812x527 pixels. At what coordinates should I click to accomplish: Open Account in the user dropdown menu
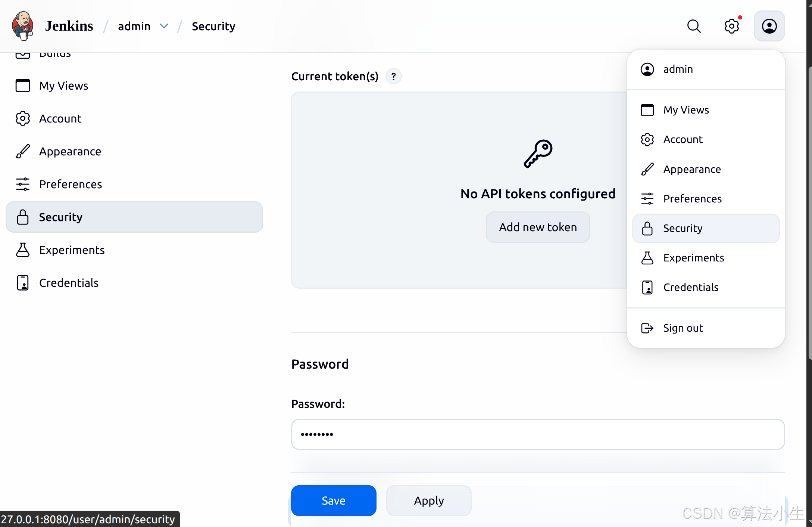pyautogui.click(x=683, y=139)
